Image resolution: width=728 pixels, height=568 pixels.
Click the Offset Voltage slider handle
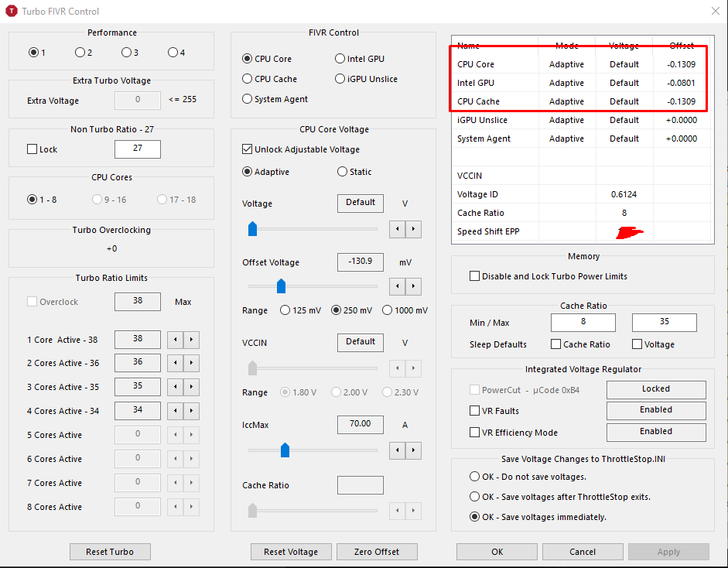click(281, 286)
